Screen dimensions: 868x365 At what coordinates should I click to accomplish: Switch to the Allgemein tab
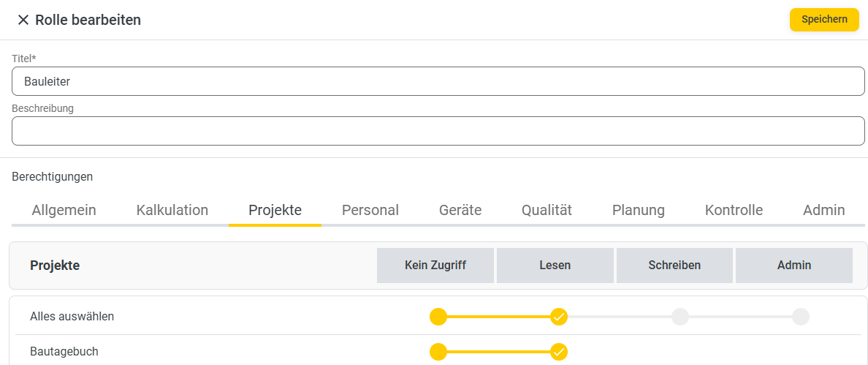64,211
